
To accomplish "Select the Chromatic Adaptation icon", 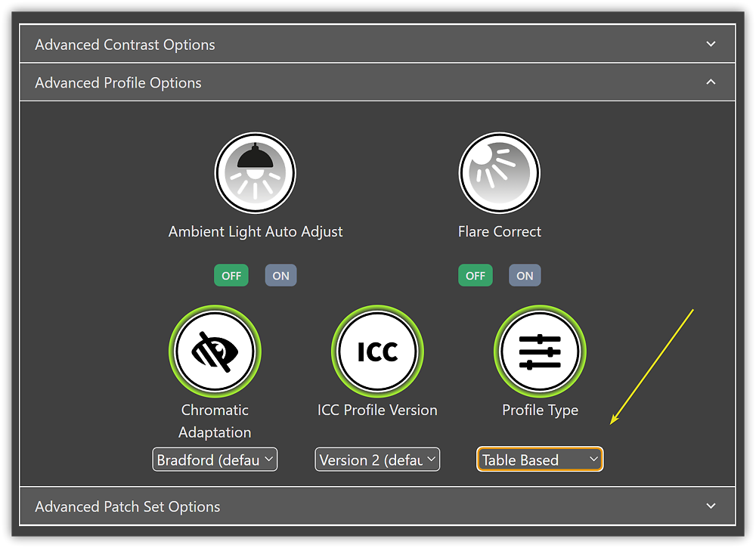I will coord(215,351).
